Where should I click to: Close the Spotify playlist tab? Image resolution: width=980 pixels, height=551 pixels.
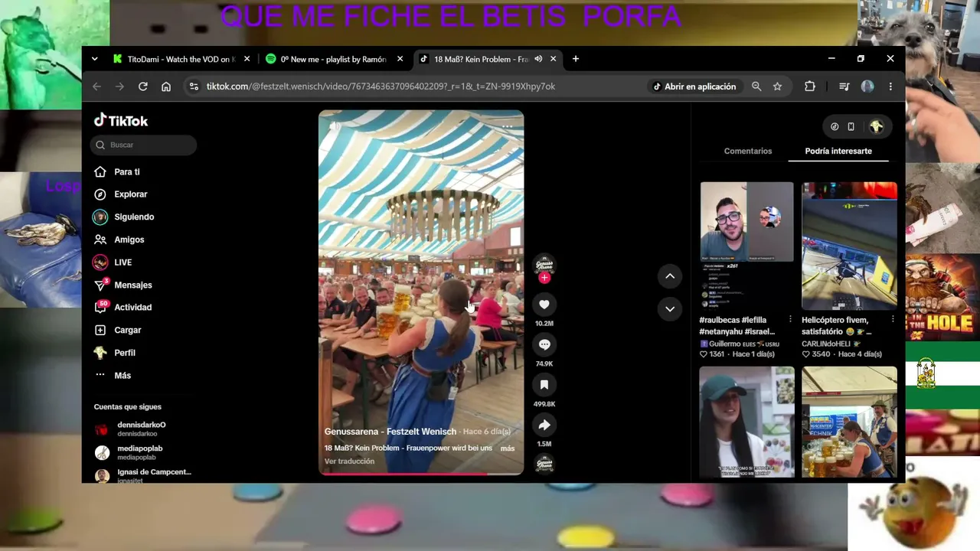pyautogui.click(x=401, y=59)
